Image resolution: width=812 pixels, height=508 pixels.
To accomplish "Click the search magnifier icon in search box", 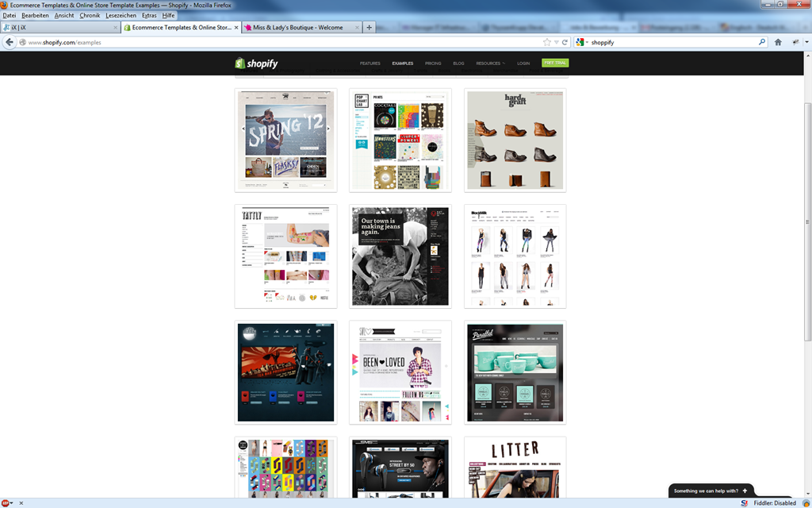I will 762,43.
